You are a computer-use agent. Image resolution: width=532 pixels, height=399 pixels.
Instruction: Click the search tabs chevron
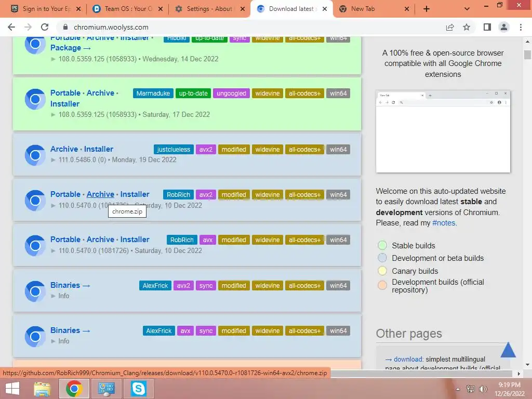(467, 9)
